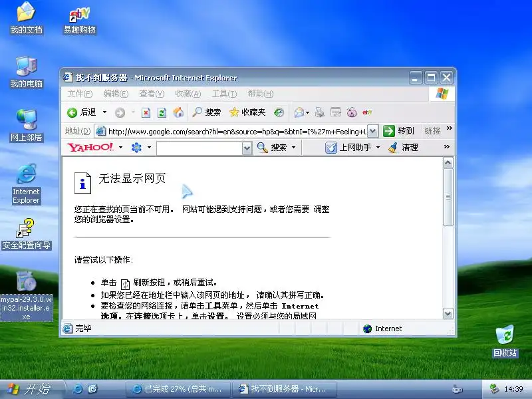
Task: Select 我的电脑 desktop icon
Action: click(26, 72)
